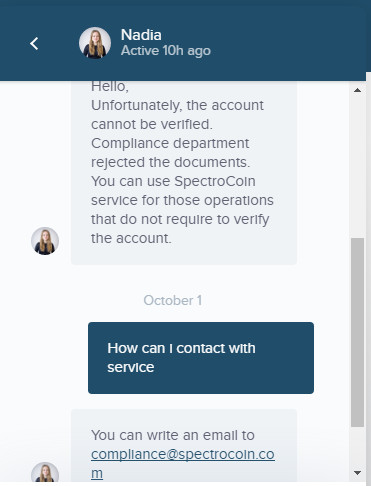Open Nadia's profile picture in the header
Screen dimensions: 371x486
click(x=95, y=43)
